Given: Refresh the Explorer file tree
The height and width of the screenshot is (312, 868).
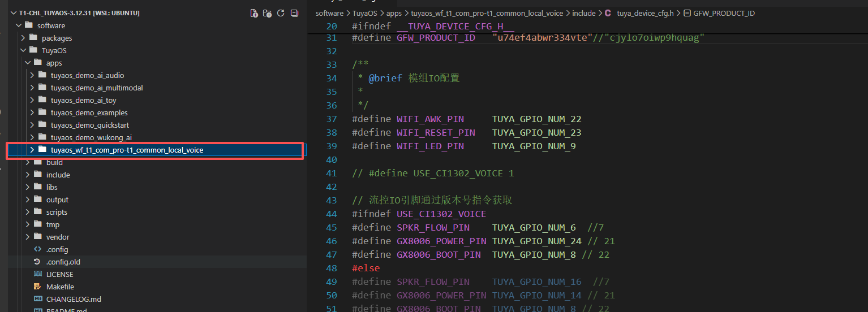Looking at the screenshot, I should 281,13.
